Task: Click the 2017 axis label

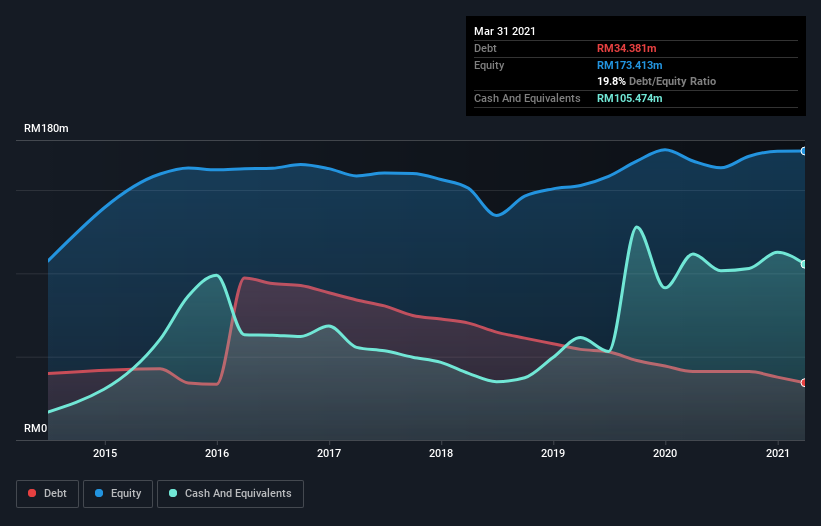Action: [329, 453]
